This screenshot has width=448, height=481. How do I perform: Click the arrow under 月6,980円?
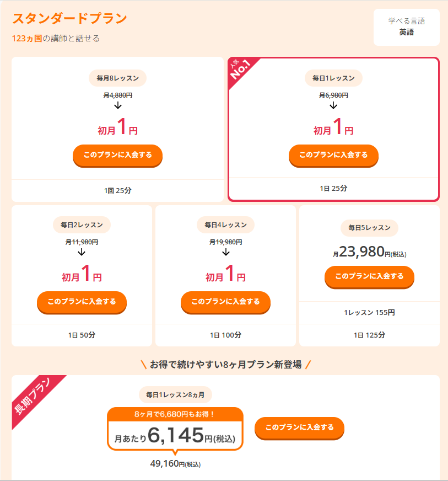coord(333,105)
